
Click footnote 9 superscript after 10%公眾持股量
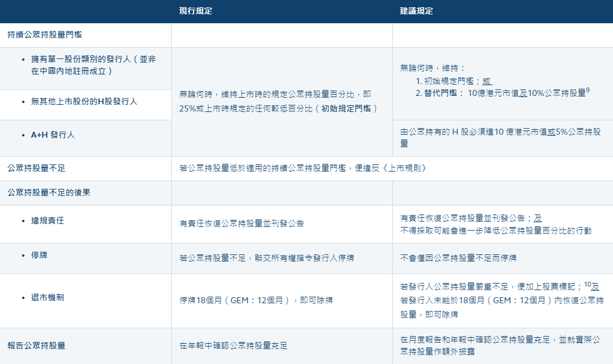587,90
